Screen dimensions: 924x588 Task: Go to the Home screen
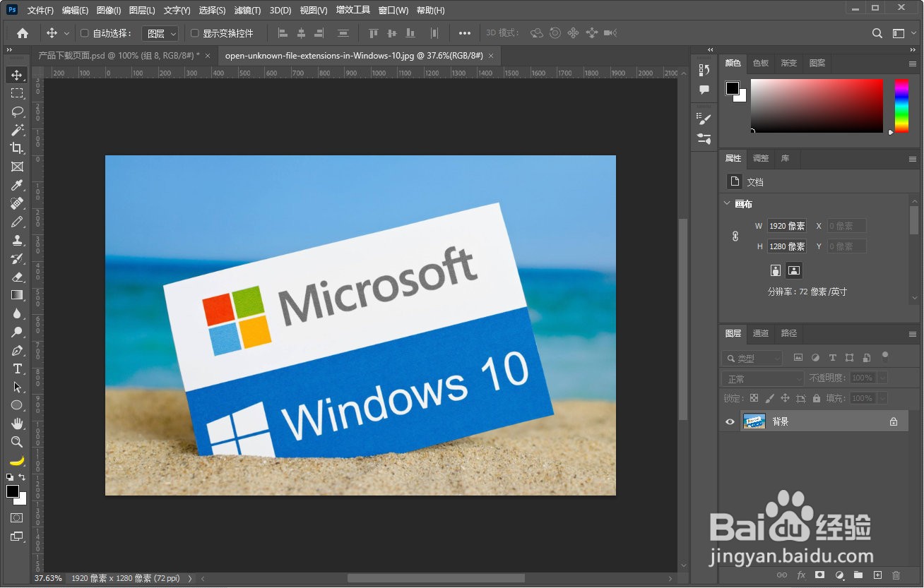point(23,33)
